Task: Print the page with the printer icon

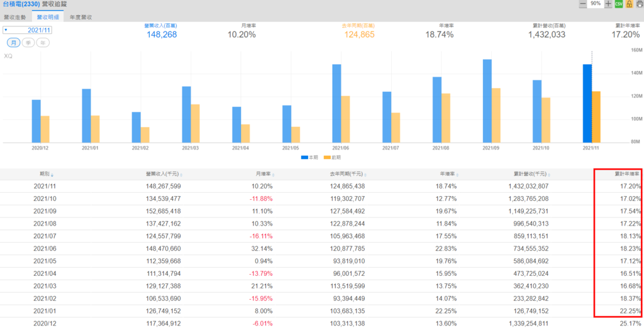Action: pyautogui.click(x=640, y=4)
